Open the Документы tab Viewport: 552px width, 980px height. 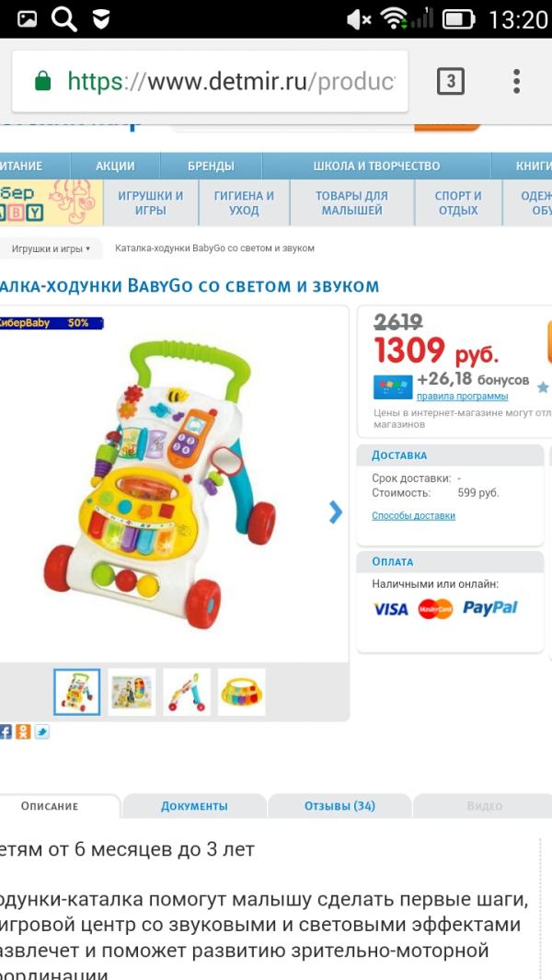(x=194, y=806)
